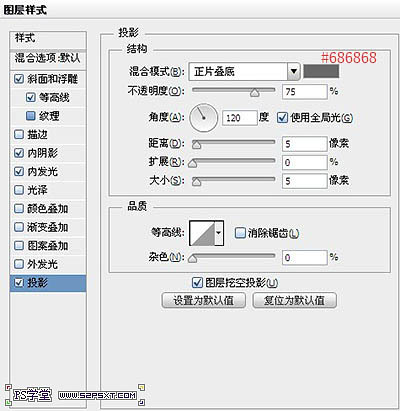Enable 描边 style checkbox
Screen dimensions: 400x411
pos(19,134)
